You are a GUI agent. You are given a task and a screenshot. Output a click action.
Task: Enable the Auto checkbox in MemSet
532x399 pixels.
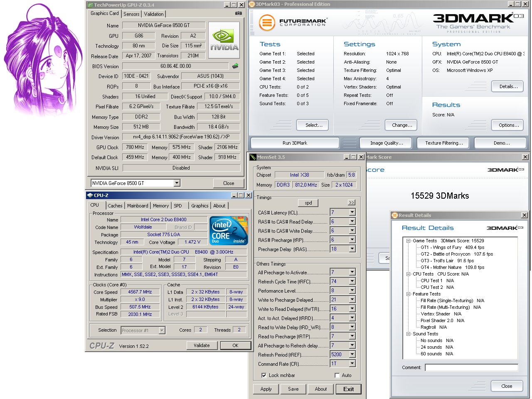pos(337,375)
